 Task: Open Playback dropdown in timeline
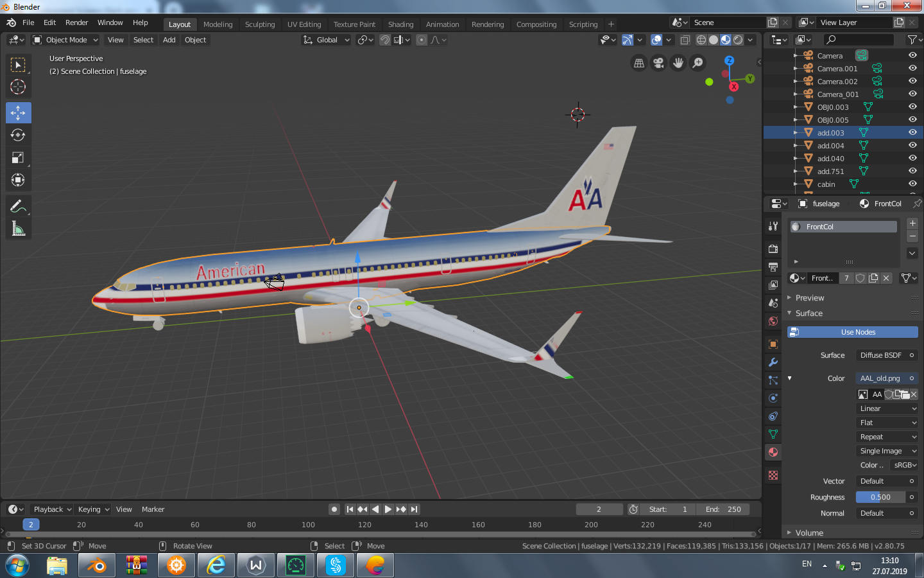click(52, 509)
